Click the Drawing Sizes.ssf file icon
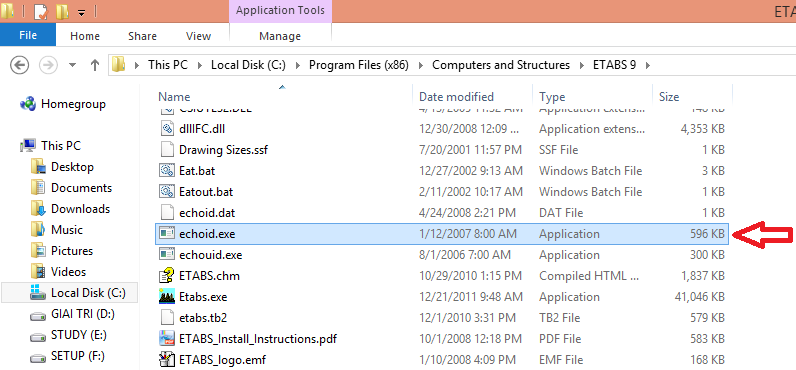The width and height of the screenshot is (796, 370). click(x=167, y=150)
